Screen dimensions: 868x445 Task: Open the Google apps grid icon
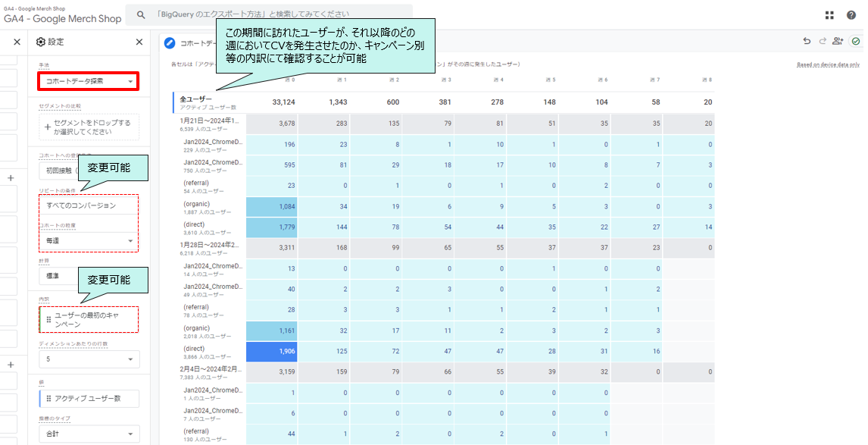[x=829, y=15]
